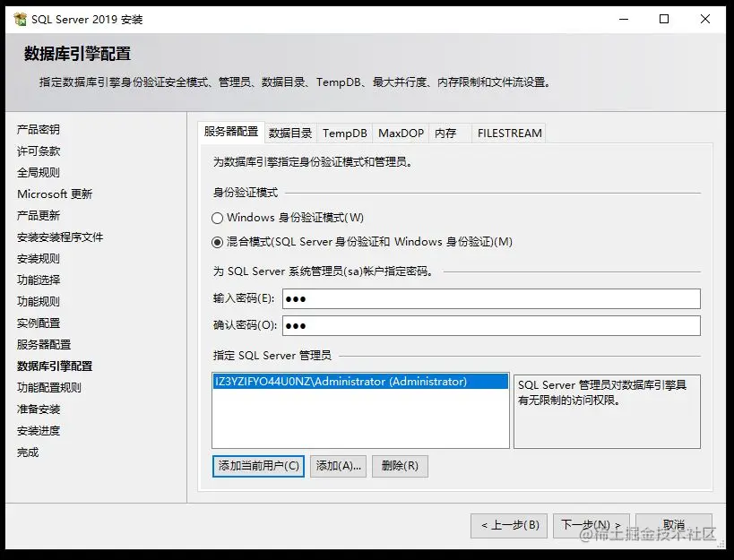Open the 数据目录 tab
This screenshot has height=560, width=734.
coord(290,134)
